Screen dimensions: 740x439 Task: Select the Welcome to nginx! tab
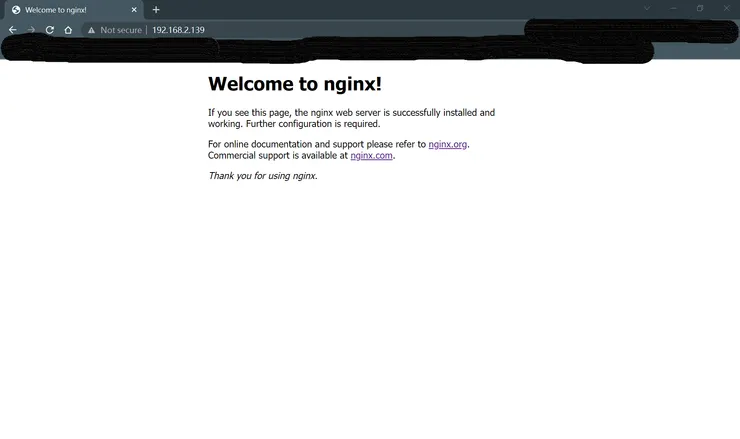(73, 10)
